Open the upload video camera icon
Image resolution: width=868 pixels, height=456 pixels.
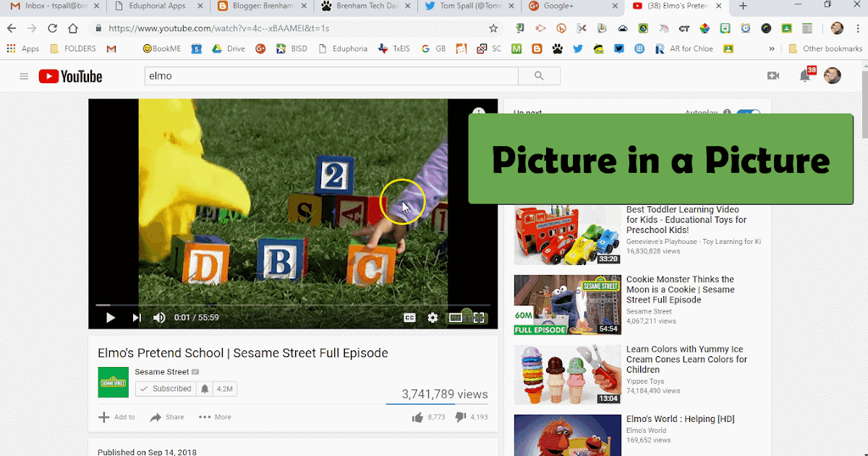(773, 75)
